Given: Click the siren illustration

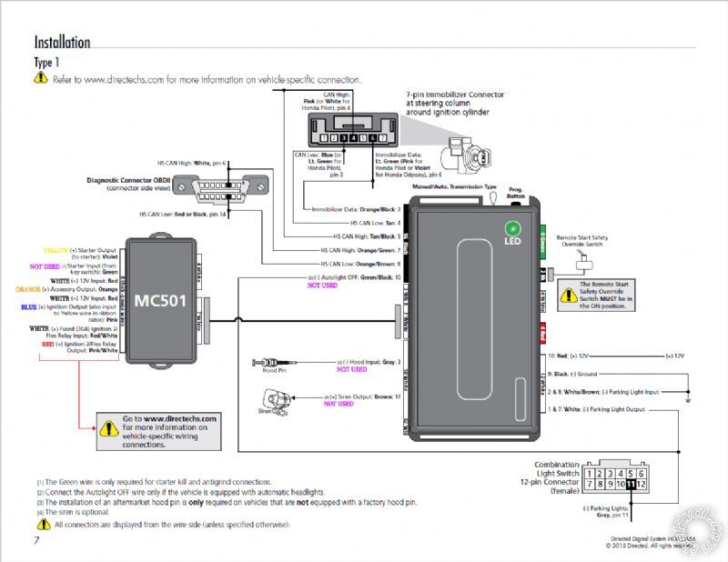Looking at the screenshot, I should point(277,402).
